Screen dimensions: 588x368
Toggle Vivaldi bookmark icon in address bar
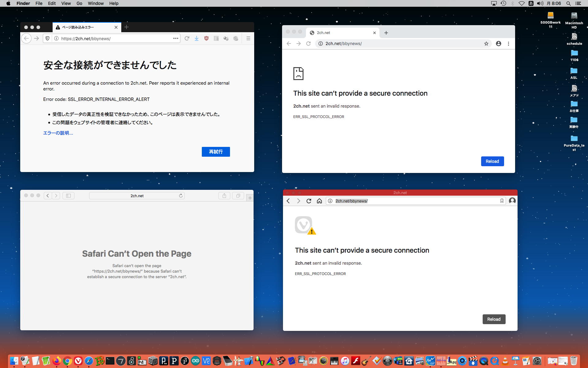coord(502,201)
